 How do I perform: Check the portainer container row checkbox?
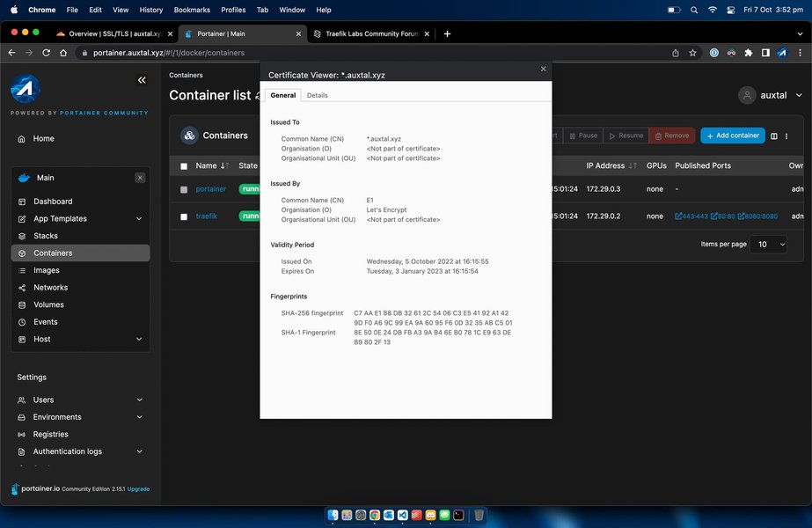[183, 188]
